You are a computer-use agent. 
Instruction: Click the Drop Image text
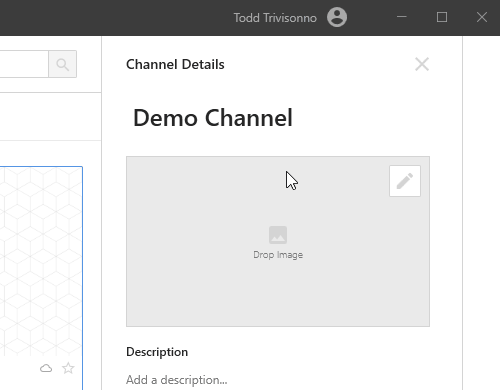point(278,255)
